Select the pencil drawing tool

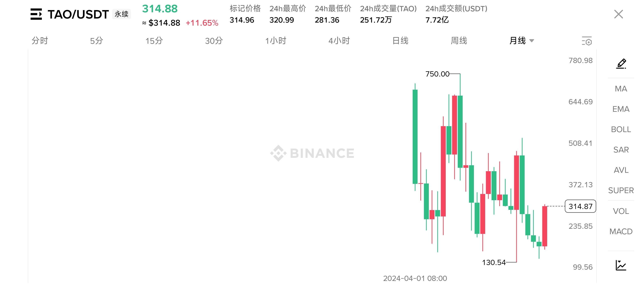tap(621, 64)
